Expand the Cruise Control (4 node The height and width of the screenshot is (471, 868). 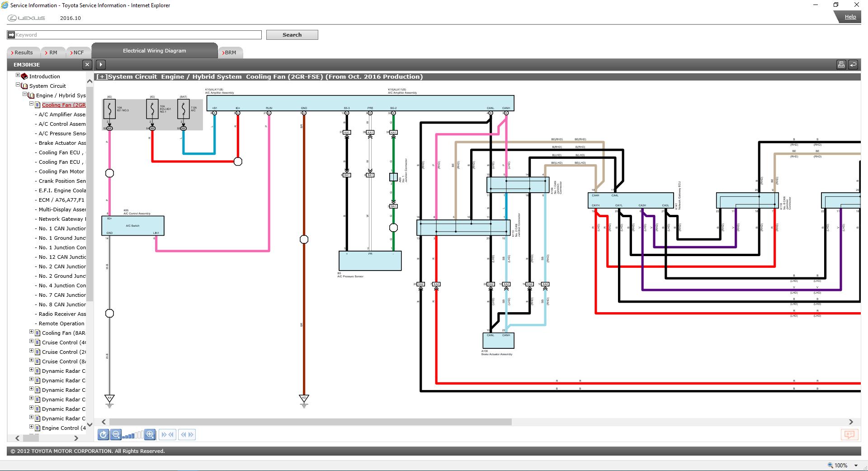(32, 341)
